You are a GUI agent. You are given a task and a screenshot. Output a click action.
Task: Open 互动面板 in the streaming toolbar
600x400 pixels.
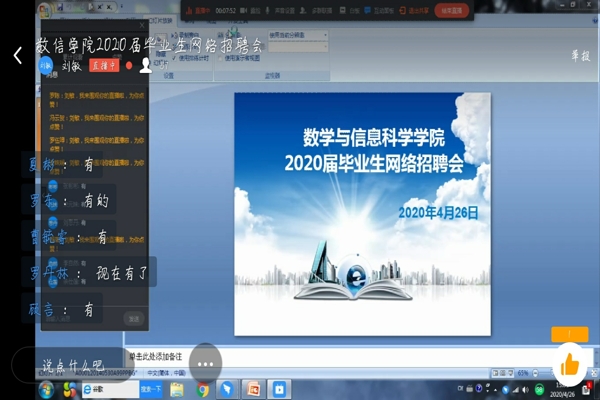380,11
